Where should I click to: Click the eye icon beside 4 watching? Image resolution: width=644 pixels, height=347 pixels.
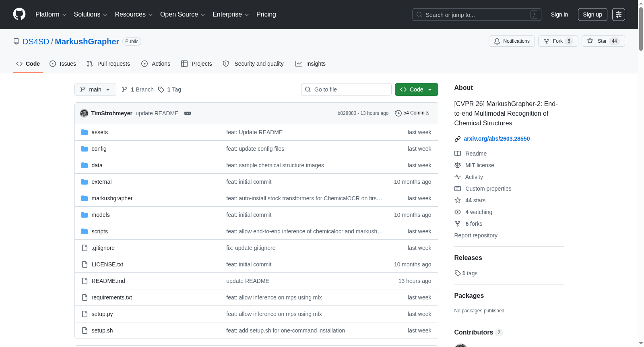click(x=458, y=212)
